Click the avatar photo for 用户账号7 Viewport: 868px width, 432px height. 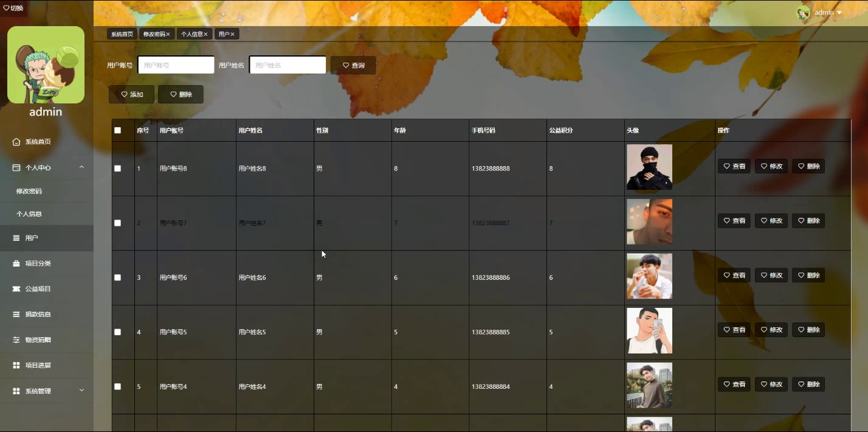(x=649, y=221)
